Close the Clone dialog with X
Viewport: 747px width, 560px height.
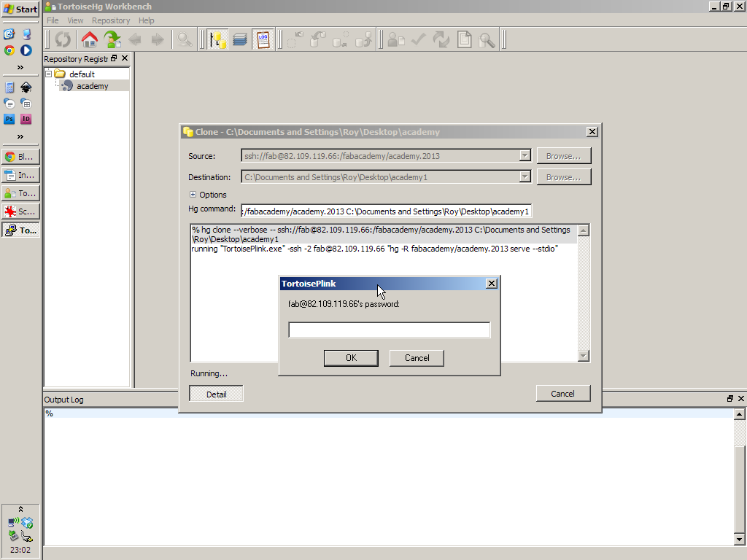592,132
